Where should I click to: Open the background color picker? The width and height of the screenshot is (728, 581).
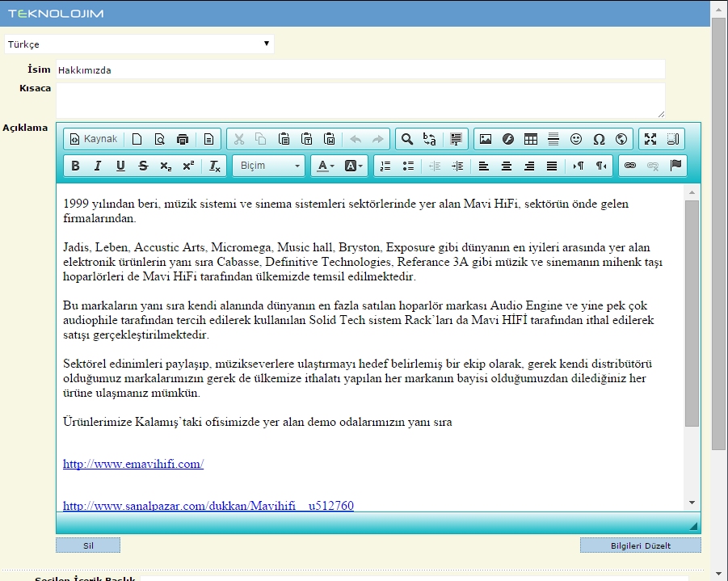pyautogui.click(x=353, y=166)
